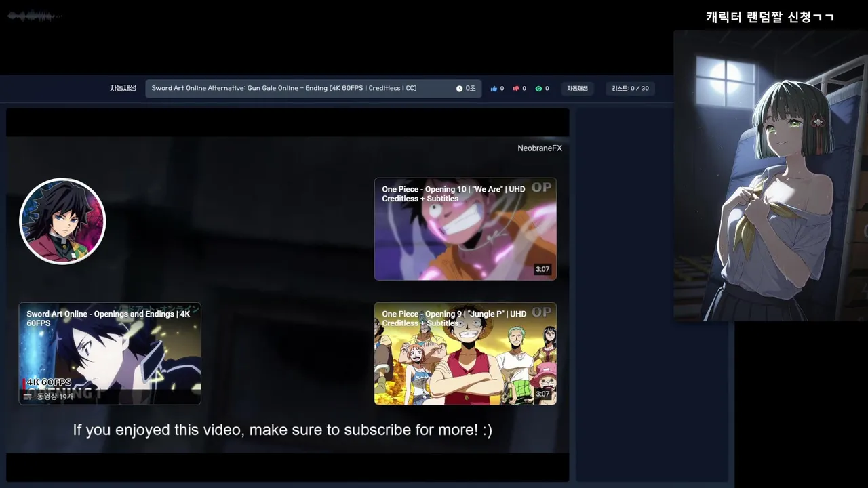This screenshot has width=868, height=488.
Task: Click the Sword Art Online song title field
Action: [x=313, y=89]
